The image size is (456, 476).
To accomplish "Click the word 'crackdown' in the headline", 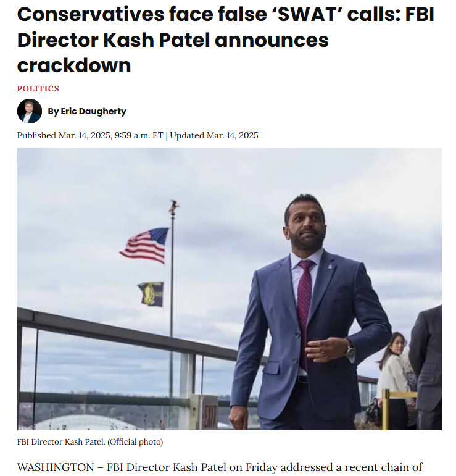I will tap(74, 65).
